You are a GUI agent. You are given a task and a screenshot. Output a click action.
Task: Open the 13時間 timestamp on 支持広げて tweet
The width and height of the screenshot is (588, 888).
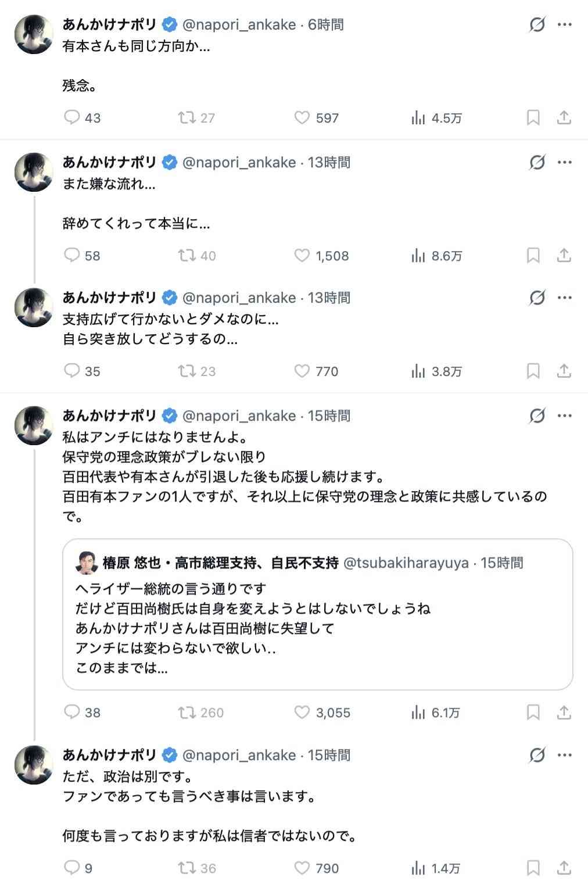click(329, 298)
